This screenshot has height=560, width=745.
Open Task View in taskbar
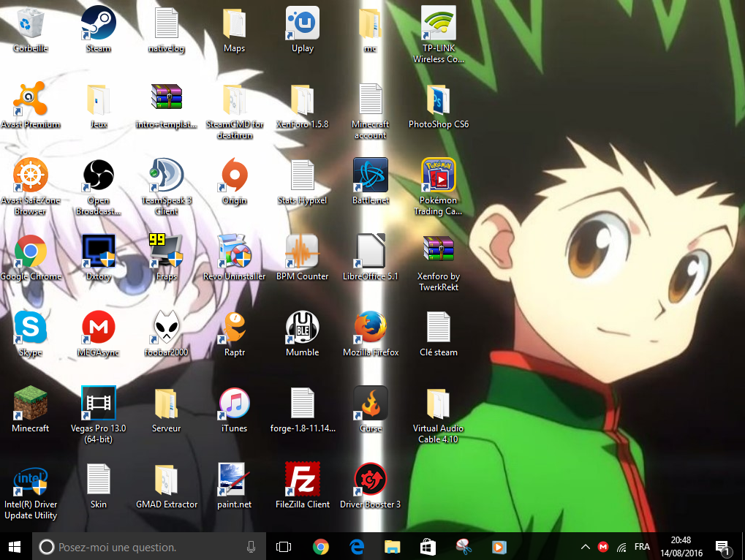pyautogui.click(x=284, y=547)
